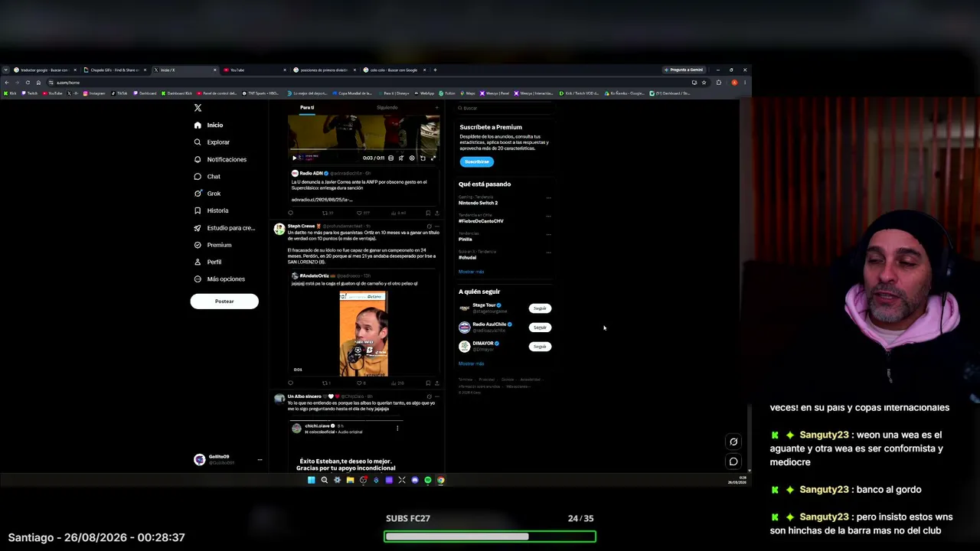Open Steph Crewe's profile avatar

click(279, 229)
